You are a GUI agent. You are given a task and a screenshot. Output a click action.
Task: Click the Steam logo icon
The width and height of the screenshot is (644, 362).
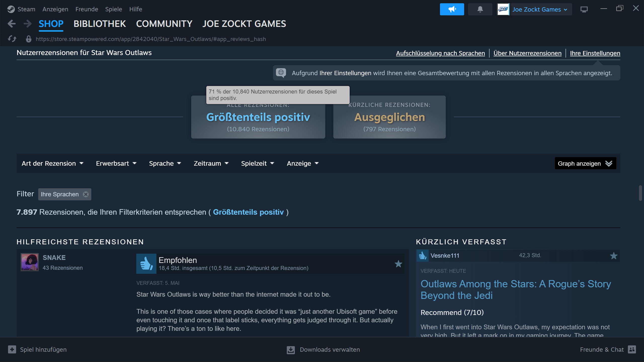[11, 9]
